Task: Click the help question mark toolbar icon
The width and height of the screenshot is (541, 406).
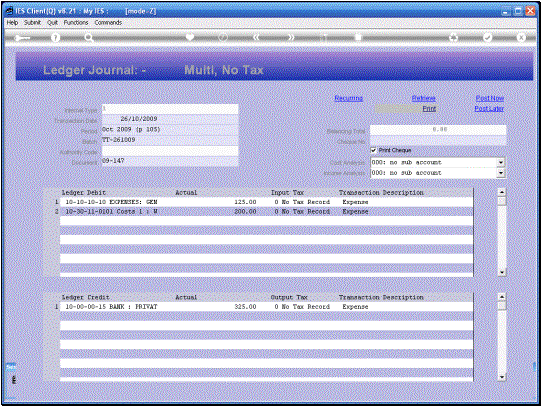Action: [55, 37]
